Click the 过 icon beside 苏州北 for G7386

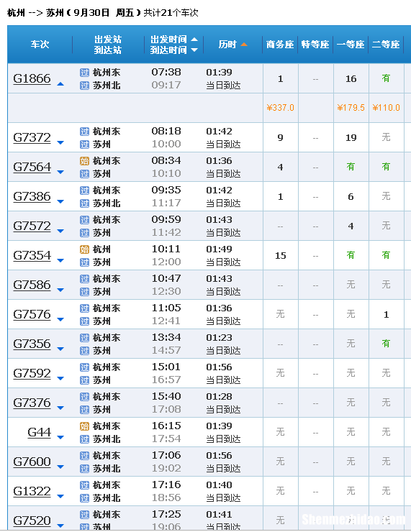84,203
